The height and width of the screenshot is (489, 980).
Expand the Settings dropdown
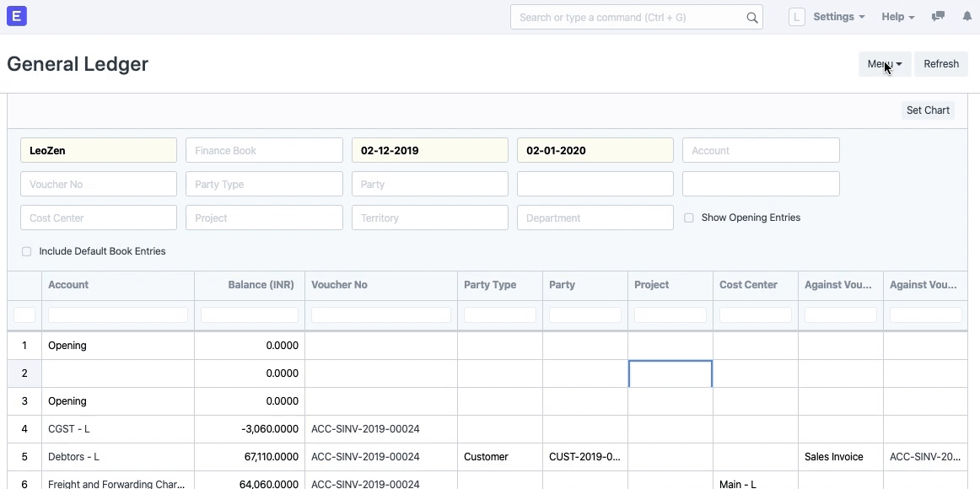coord(838,17)
